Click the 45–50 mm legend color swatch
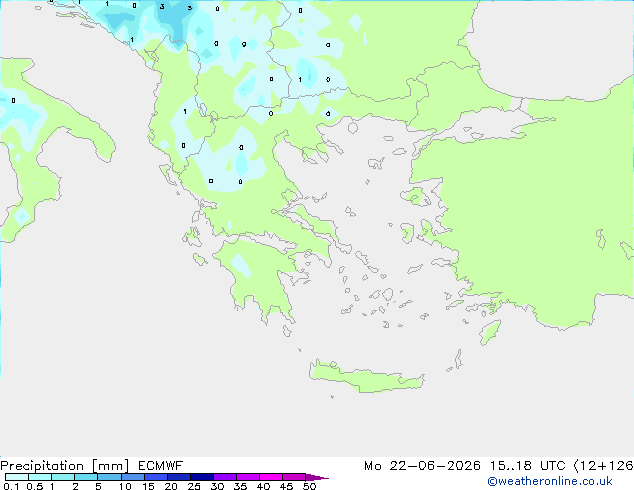 click(294, 477)
